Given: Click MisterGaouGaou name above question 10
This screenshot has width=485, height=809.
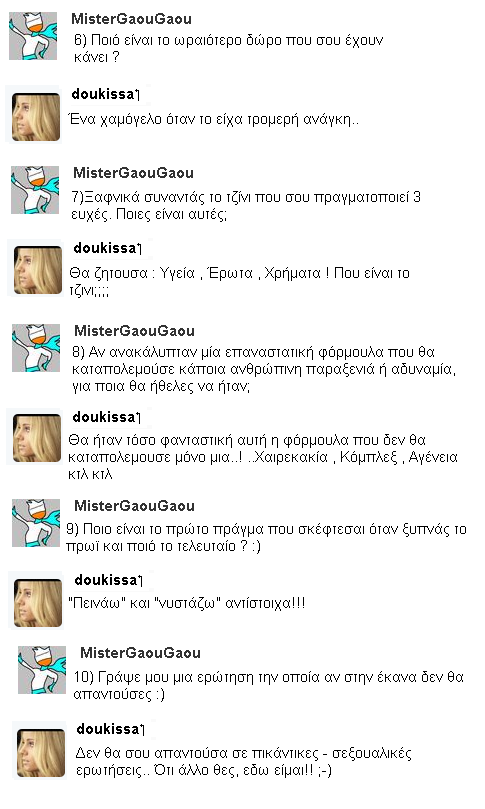Looking at the screenshot, I should pos(140,653).
